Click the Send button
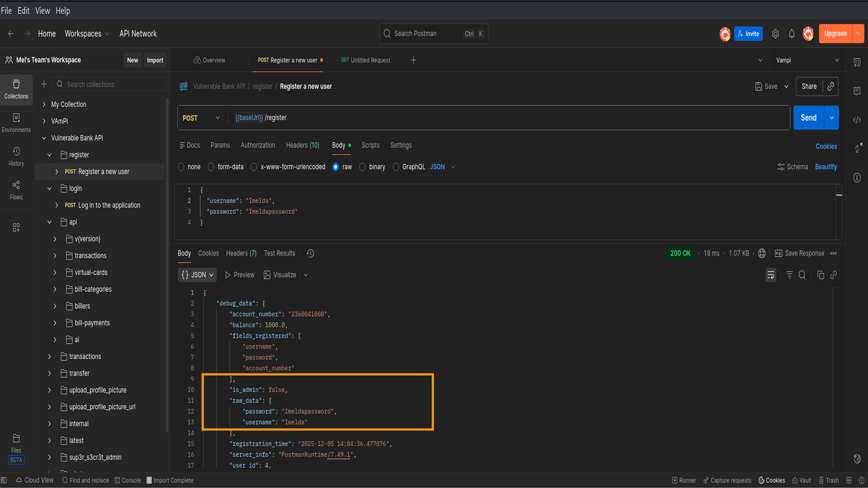This screenshot has height=488, width=868. point(808,118)
